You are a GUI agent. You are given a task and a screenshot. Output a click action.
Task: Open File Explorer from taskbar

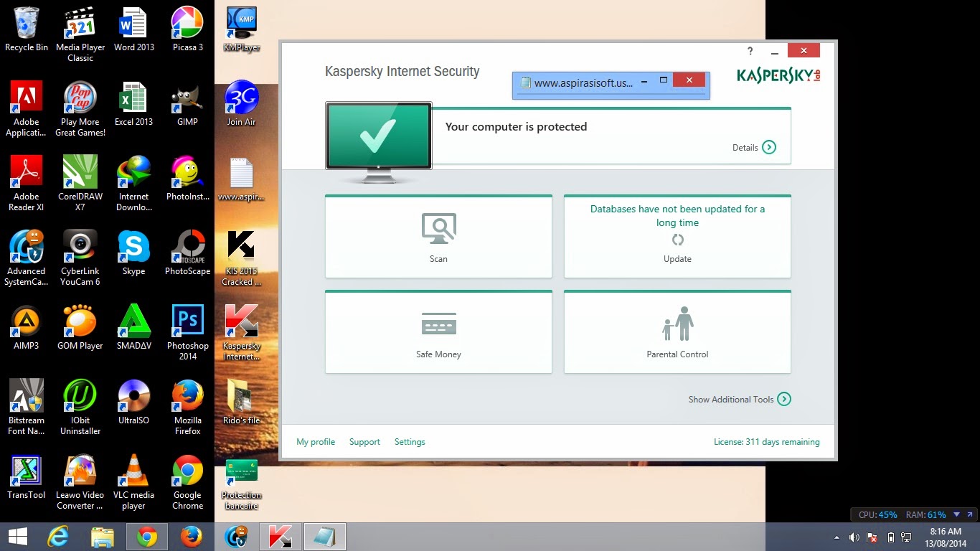pyautogui.click(x=103, y=537)
